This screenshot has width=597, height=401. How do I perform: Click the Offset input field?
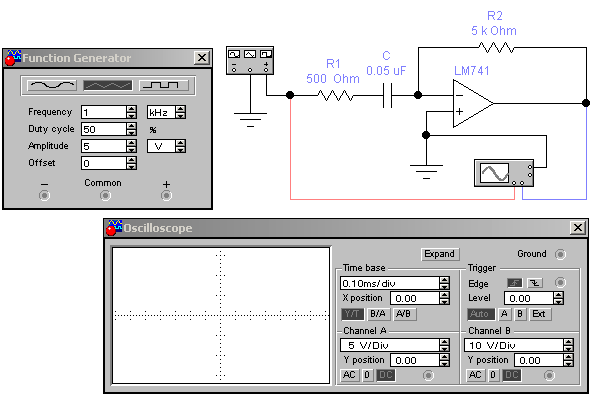click(104, 163)
